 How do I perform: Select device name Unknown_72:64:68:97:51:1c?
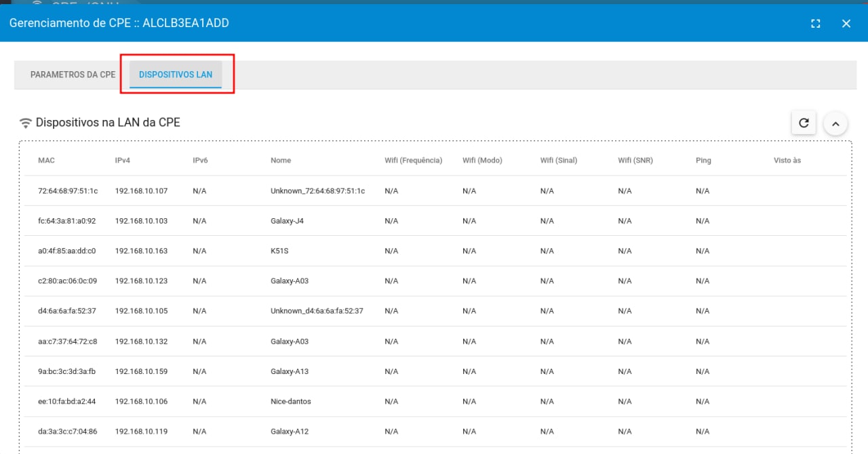(318, 191)
